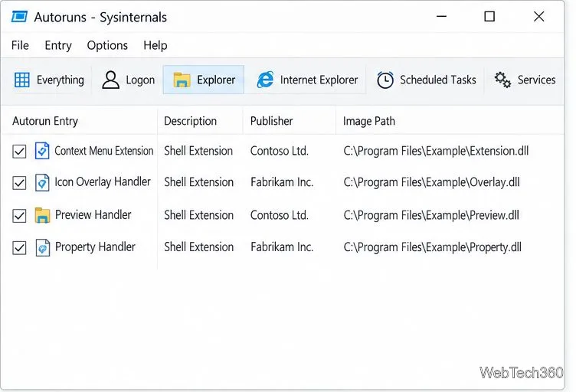Select the Icon Overlay Handler entry name
Screen dimensions: 576x392
(x=103, y=181)
